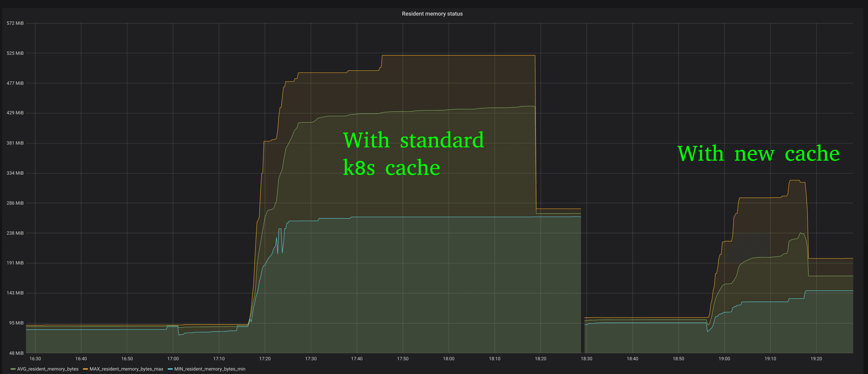The width and height of the screenshot is (868, 374).
Task: Click the 238 MiB y-axis label
Action: (x=15, y=233)
